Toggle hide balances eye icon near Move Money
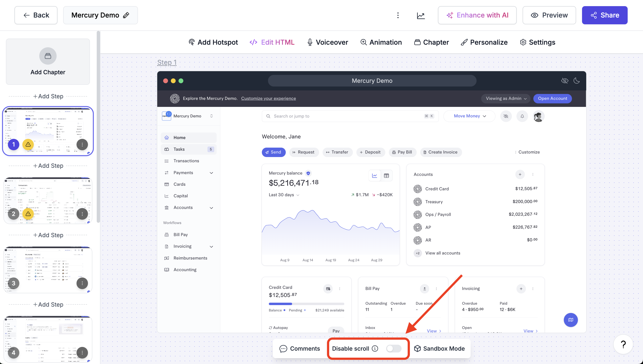The image size is (643, 364). tap(506, 116)
